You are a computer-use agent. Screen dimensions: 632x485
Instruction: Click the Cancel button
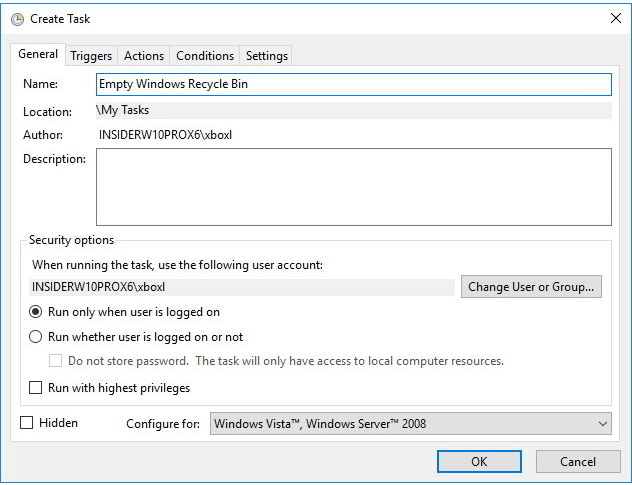(x=578, y=461)
